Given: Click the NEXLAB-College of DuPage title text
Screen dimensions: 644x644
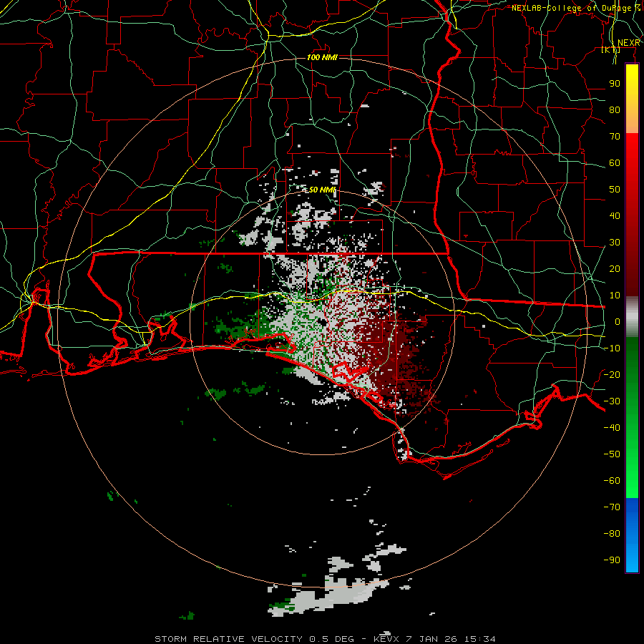Looking at the screenshot, I should [x=576, y=8].
